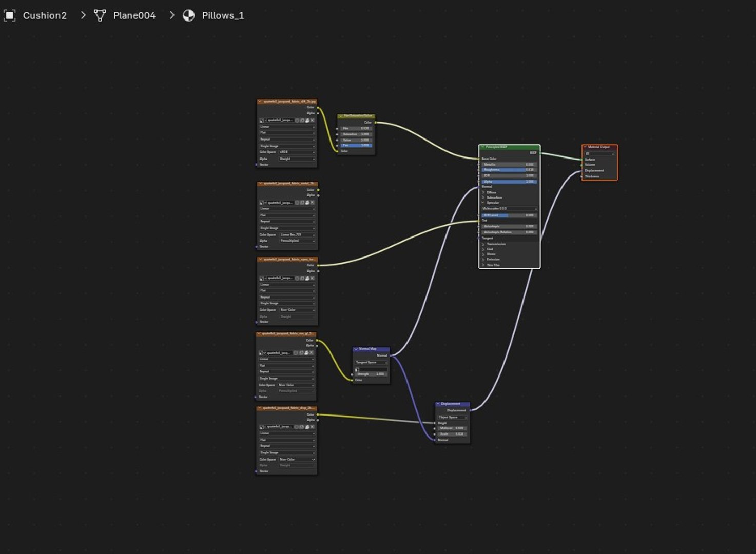
Task: Toggle fake user on the diff texture image
Action: click(x=297, y=120)
